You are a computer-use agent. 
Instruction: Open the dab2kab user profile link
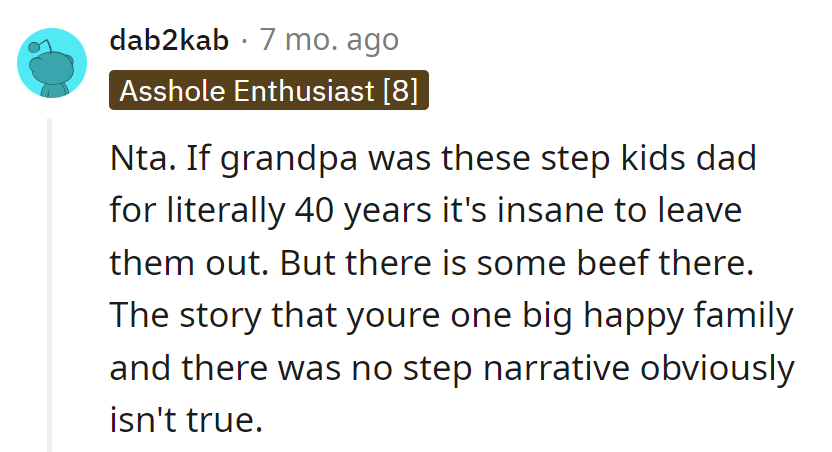169,41
